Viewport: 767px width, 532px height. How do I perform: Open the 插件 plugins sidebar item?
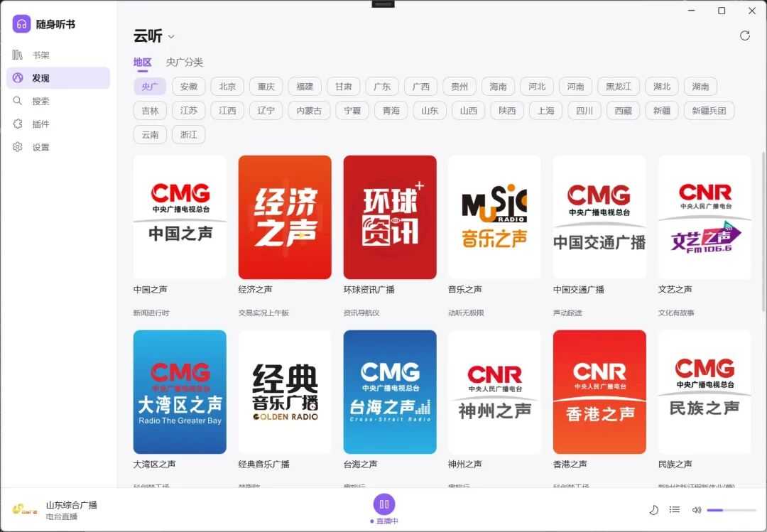58,124
